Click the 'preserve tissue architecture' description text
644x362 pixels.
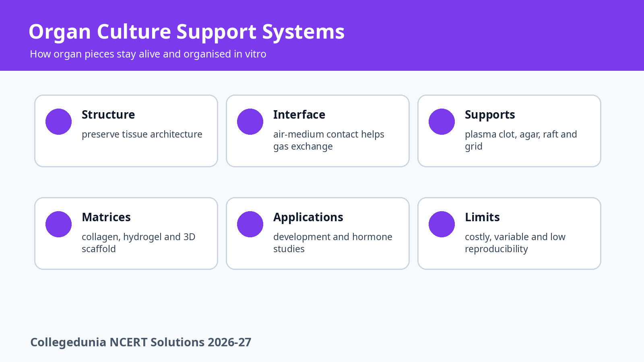[x=142, y=134]
